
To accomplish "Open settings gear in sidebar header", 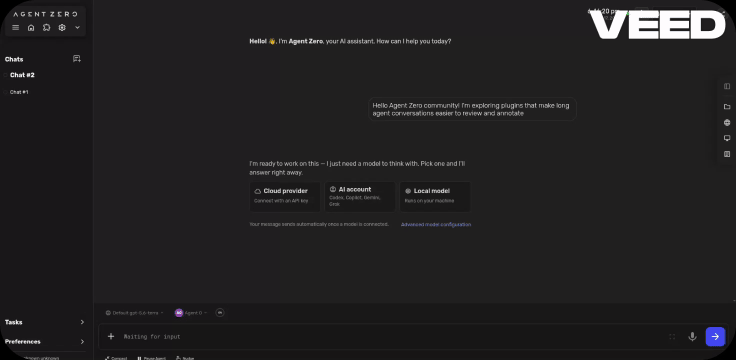I will click(62, 28).
